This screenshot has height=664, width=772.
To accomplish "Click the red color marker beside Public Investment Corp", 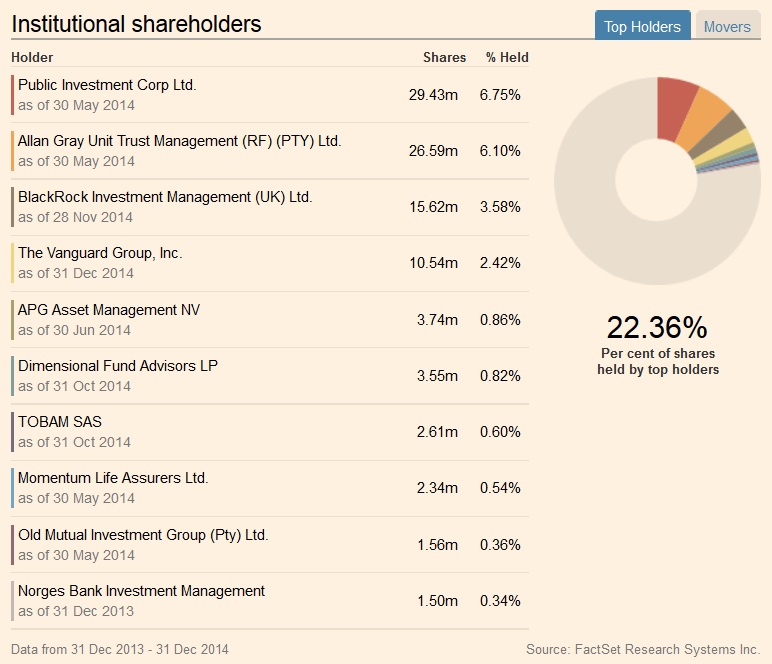I will pos(13,95).
